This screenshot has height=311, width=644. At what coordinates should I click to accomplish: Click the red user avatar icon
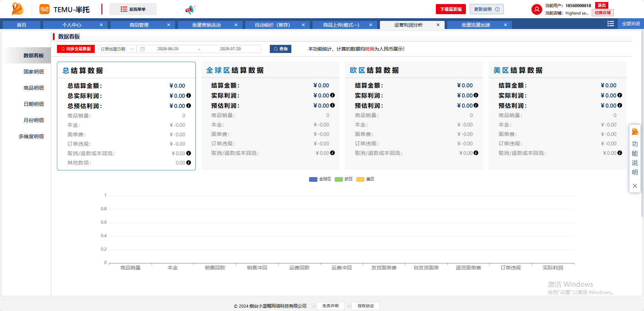(537, 9)
